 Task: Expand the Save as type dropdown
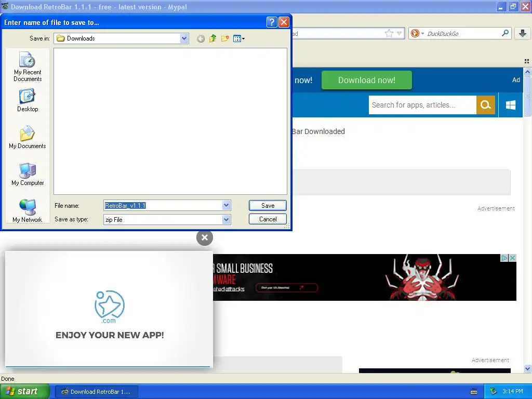[227, 220]
